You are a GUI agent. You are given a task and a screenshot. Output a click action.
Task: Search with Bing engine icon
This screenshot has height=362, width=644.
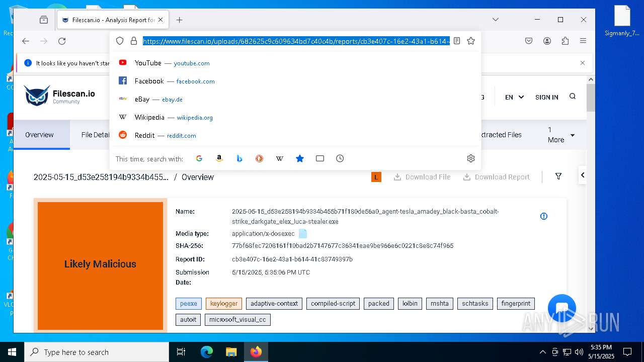pyautogui.click(x=239, y=158)
